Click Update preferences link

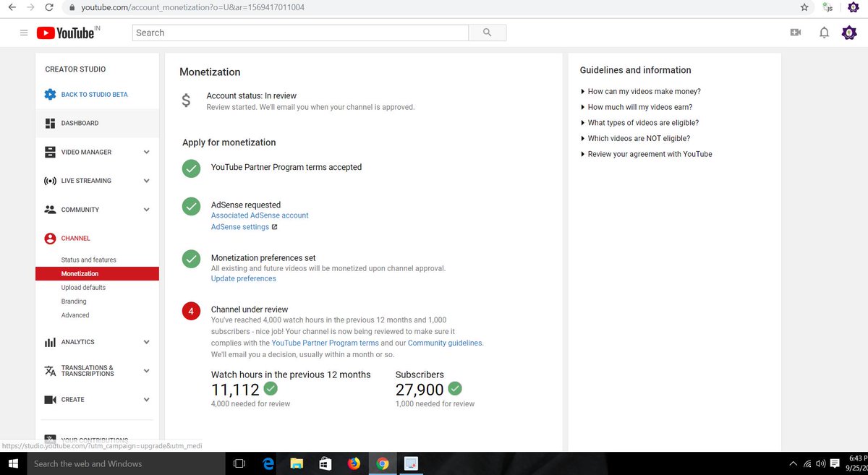coord(244,278)
